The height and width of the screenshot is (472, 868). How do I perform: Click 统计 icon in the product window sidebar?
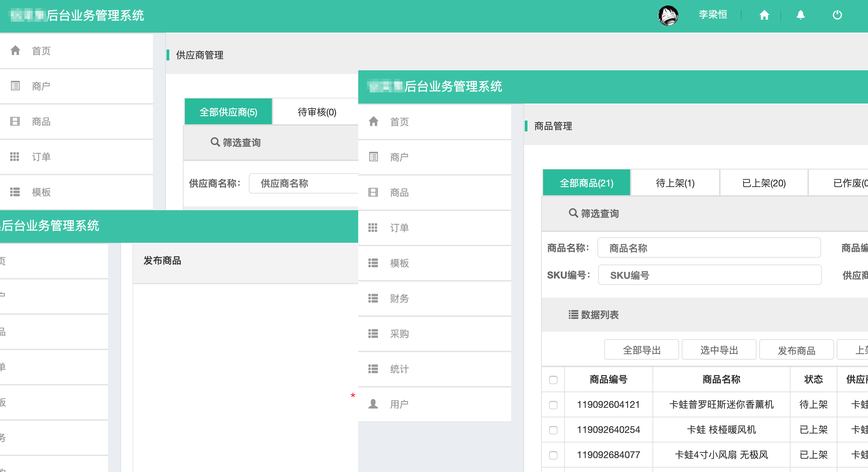pos(373,369)
